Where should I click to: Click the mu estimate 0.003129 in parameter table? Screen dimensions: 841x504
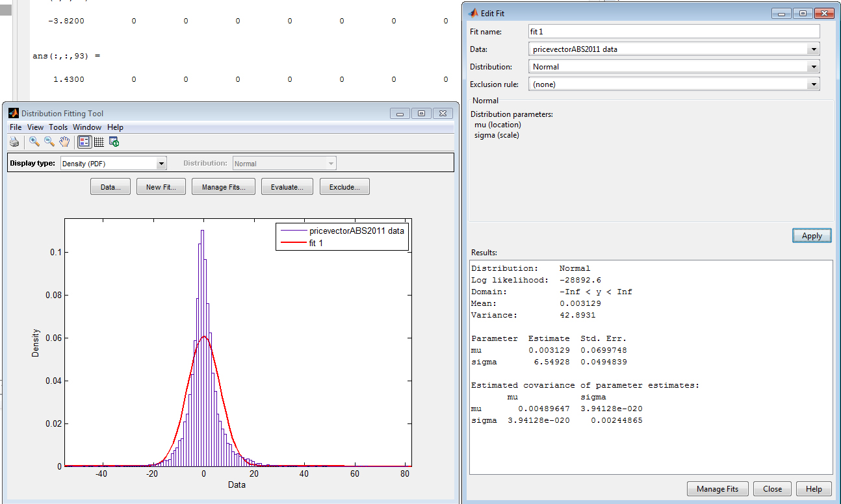click(549, 350)
